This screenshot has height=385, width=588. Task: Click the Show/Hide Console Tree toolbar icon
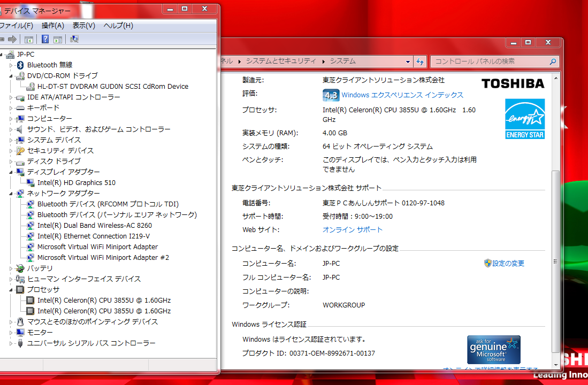point(28,39)
